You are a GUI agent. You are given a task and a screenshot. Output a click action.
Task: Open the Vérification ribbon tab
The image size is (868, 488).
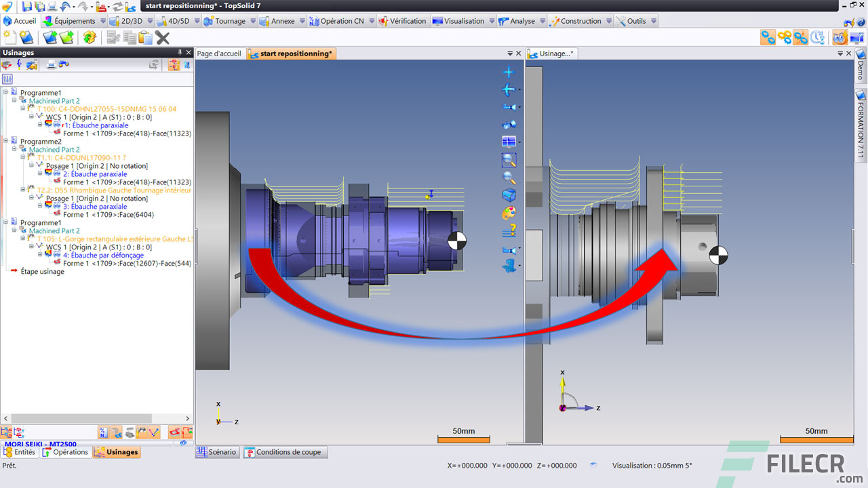(403, 21)
